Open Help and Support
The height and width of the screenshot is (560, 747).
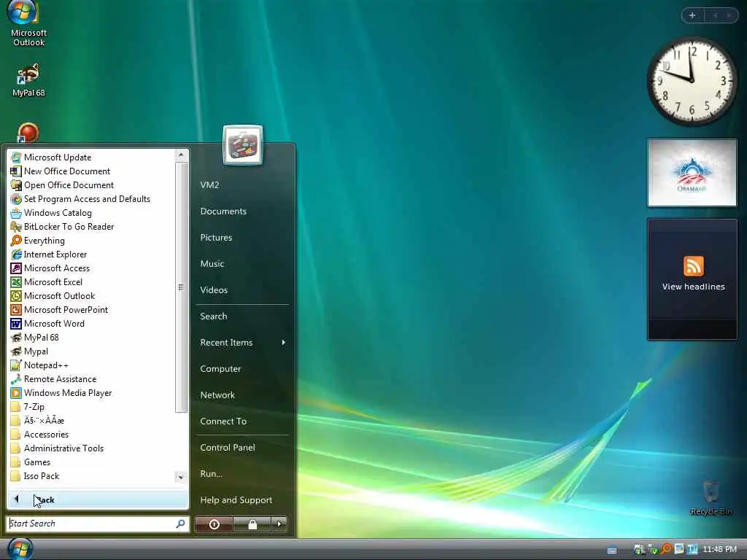[x=236, y=499]
